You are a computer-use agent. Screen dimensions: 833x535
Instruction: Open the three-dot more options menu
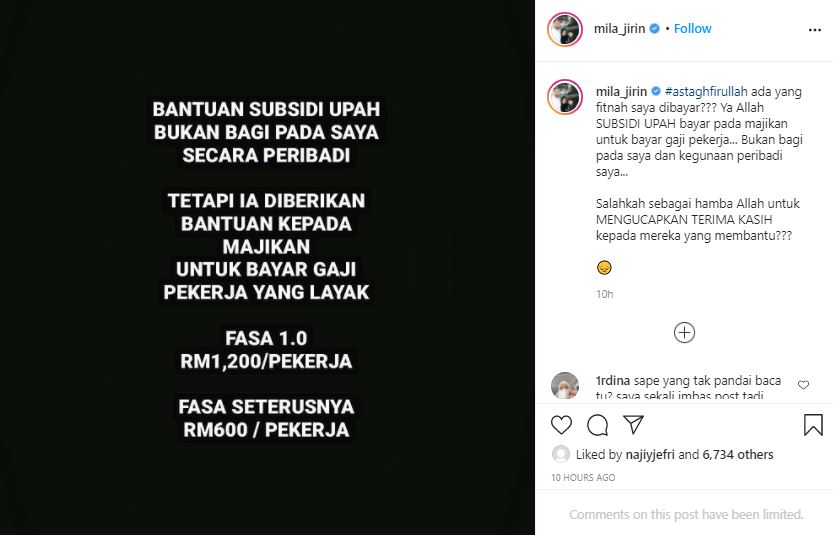coord(814,30)
